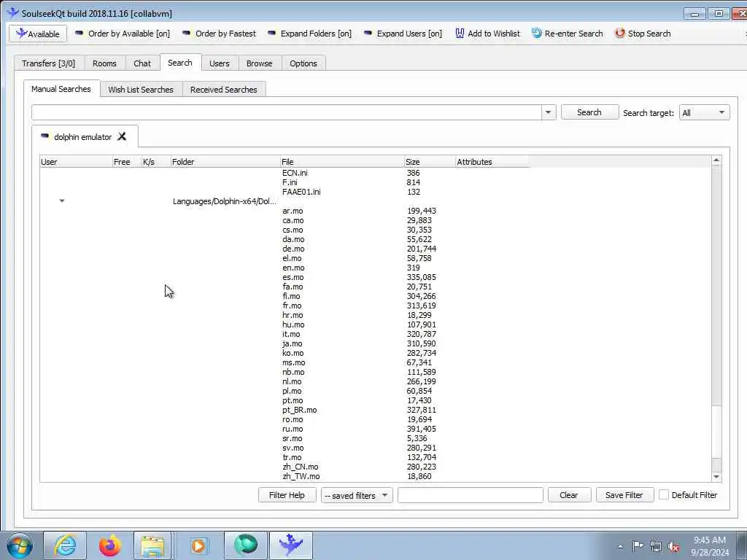
Task: Select file ja.mo
Action: [293, 344]
